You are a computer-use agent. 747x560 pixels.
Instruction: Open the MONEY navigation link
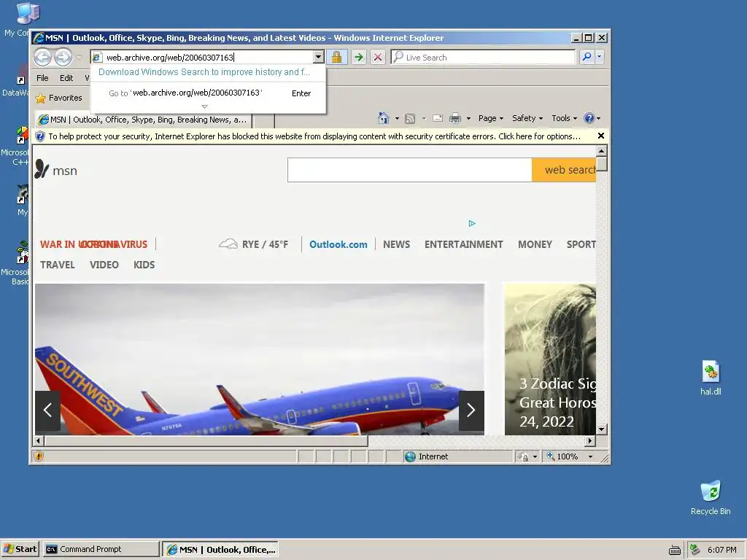point(535,244)
